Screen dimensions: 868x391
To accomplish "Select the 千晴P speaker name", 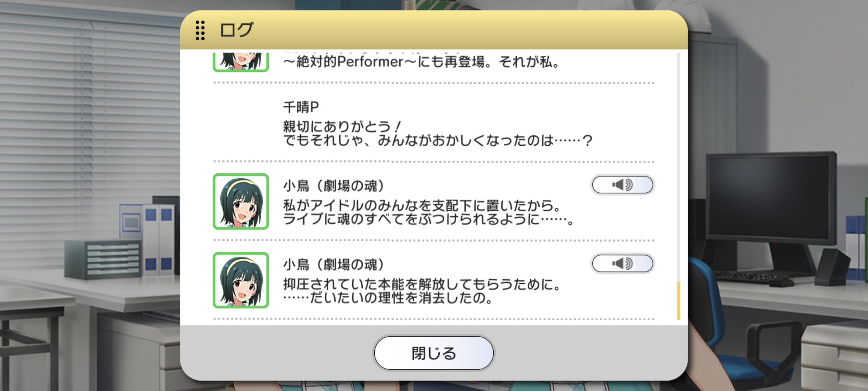I will [301, 107].
